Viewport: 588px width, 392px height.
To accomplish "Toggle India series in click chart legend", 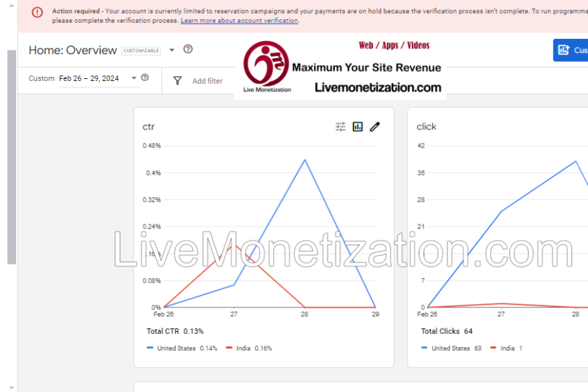I will click(x=509, y=348).
